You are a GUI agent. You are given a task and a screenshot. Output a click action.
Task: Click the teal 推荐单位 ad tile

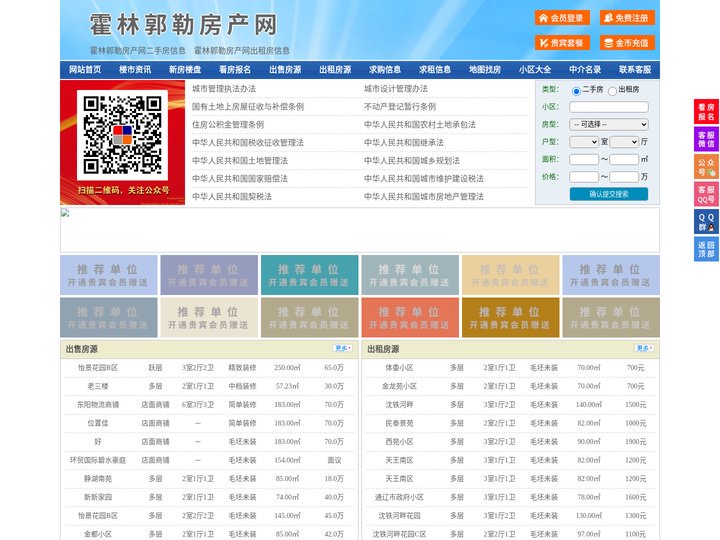309,275
